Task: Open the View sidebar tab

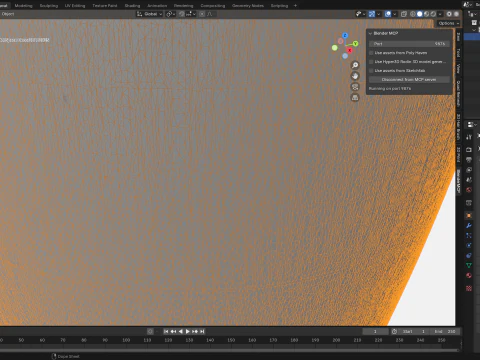Action: 459,69
